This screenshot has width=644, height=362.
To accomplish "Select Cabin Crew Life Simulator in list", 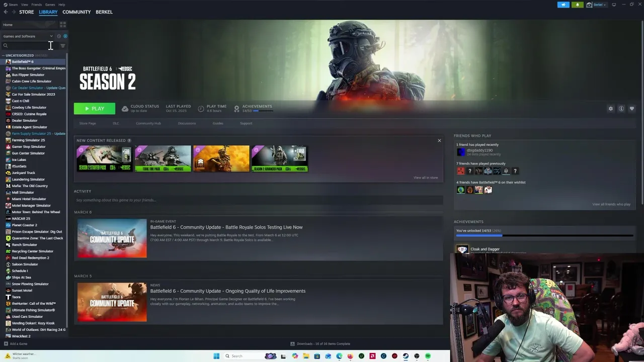I will click(x=31, y=81).
